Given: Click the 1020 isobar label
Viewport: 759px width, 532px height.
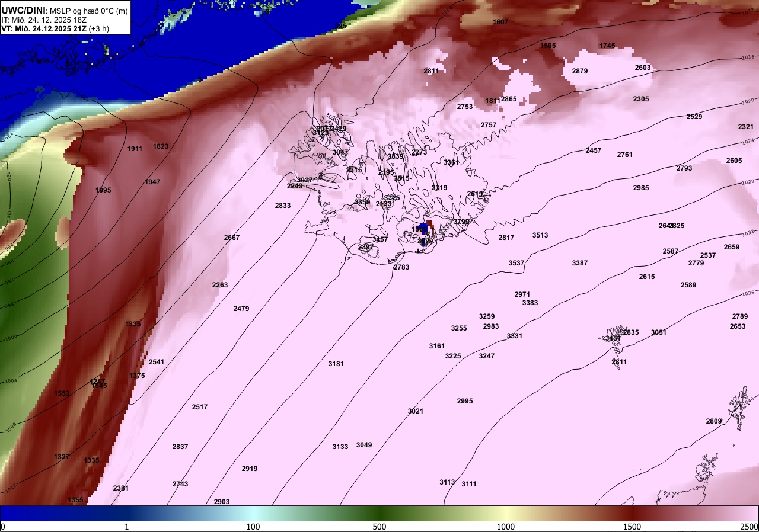Looking at the screenshot, I should click(x=748, y=102).
